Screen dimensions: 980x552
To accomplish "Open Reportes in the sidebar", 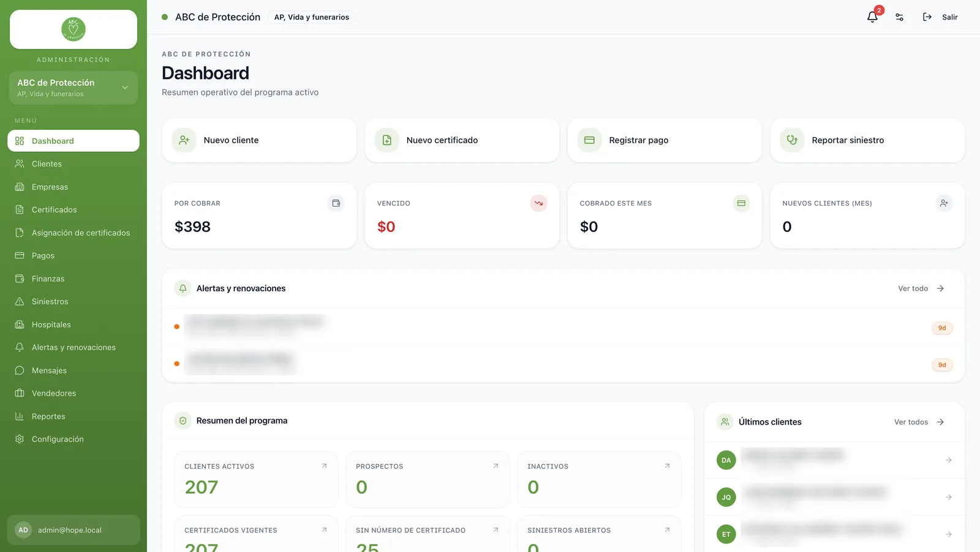I will click(x=73, y=416).
